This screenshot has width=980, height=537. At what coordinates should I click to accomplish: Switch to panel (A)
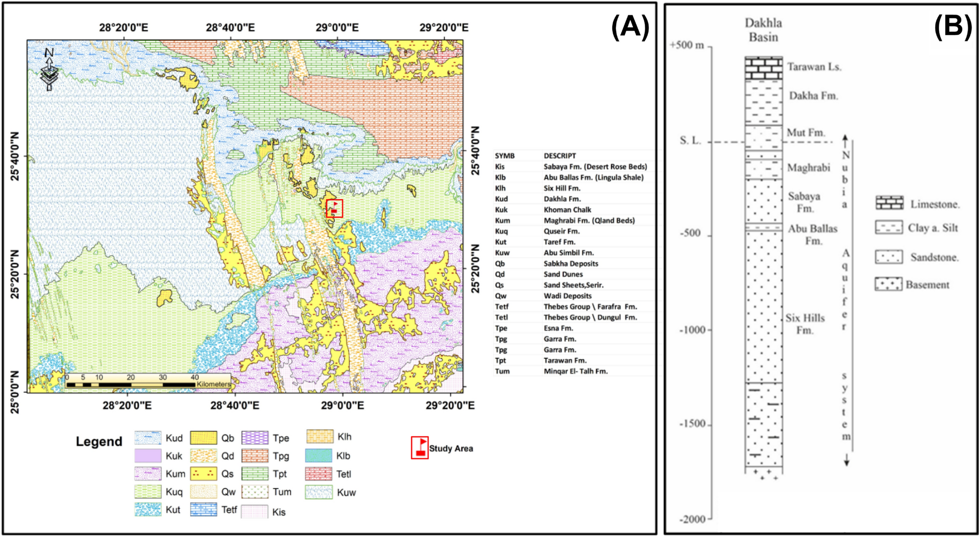click(631, 24)
